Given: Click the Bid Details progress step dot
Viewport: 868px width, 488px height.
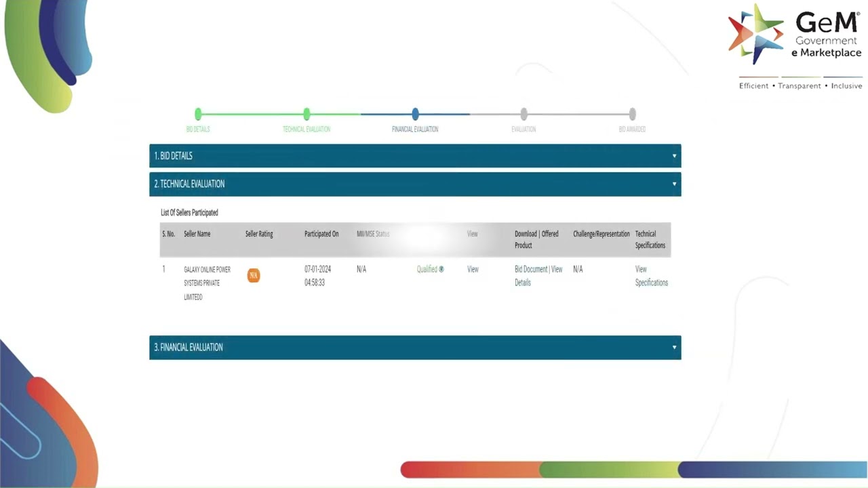Looking at the screenshot, I should click(198, 114).
